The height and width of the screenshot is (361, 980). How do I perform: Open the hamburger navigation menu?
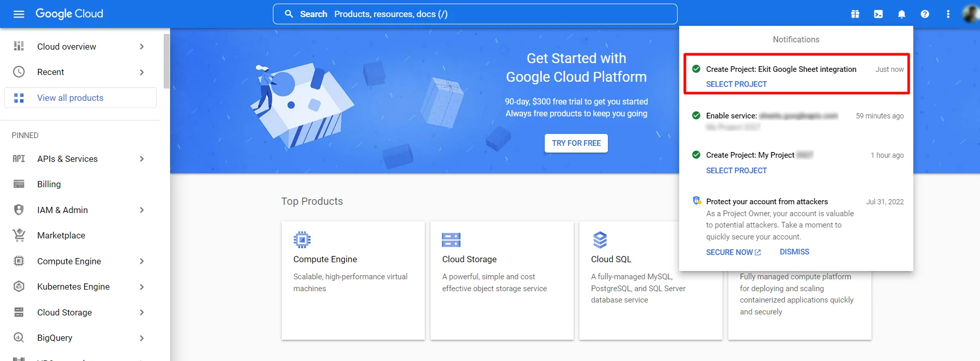pos(19,14)
